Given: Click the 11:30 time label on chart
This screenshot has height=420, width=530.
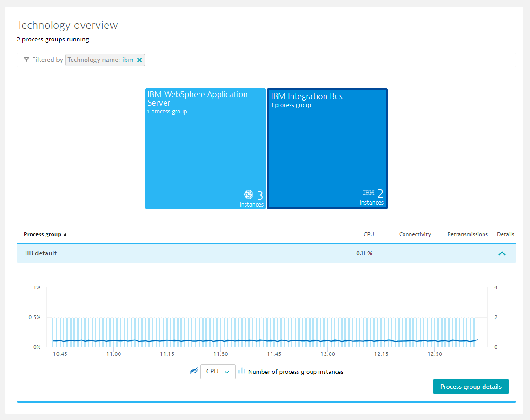Looking at the screenshot, I should [221, 354].
